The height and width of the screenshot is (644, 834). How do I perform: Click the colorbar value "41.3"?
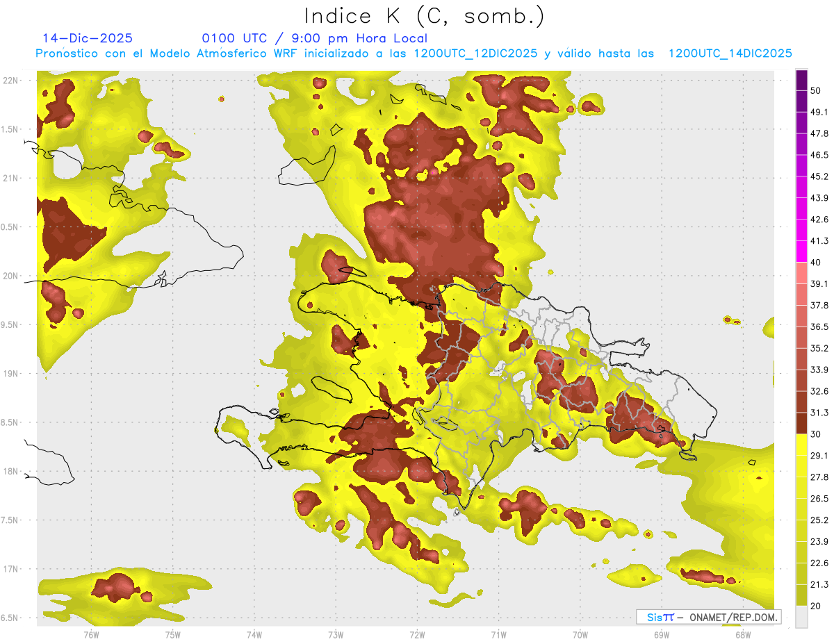819,241
